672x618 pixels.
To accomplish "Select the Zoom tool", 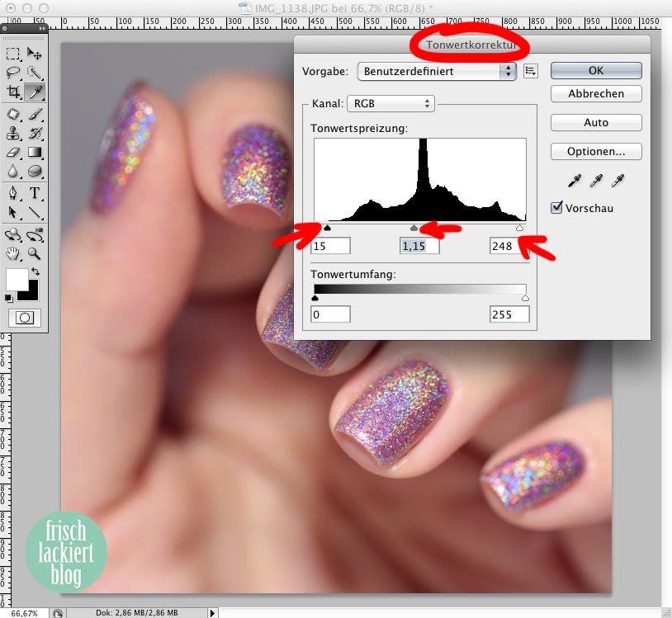I will pos(35,253).
